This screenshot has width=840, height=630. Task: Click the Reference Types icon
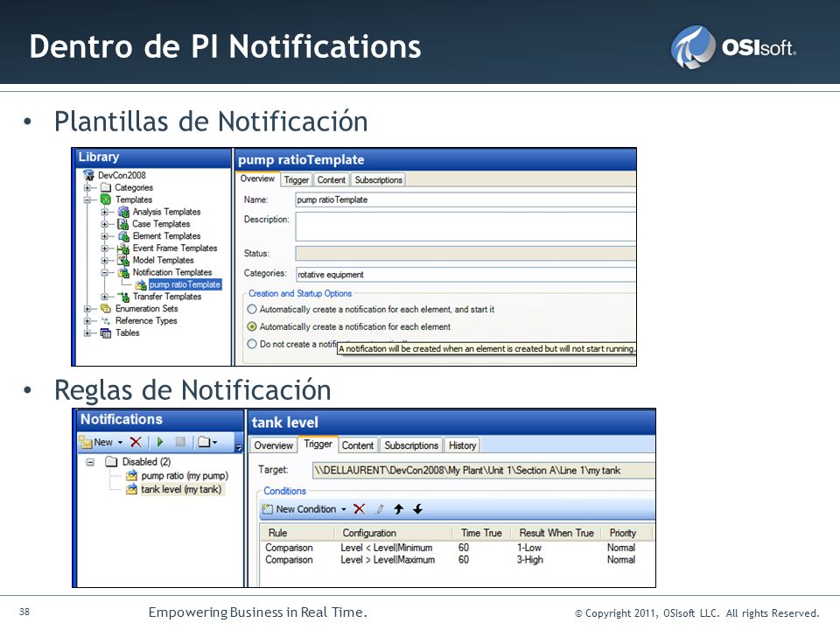pyautogui.click(x=106, y=321)
